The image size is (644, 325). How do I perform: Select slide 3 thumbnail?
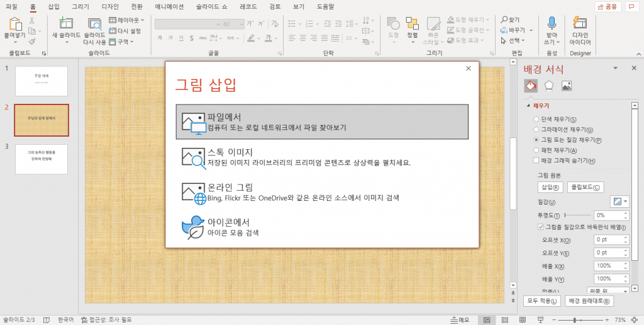pyautogui.click(x=42, y=159)
